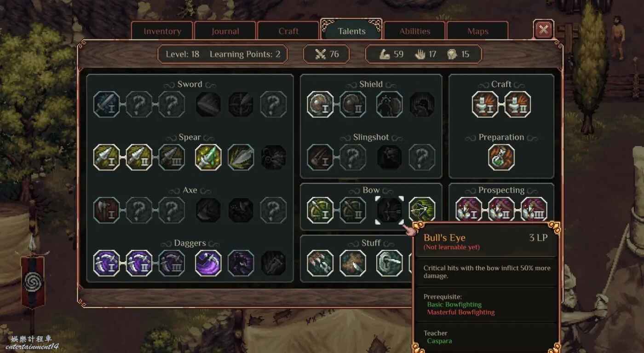Click the Caspara teacher name in tooltip

[439, 341]
